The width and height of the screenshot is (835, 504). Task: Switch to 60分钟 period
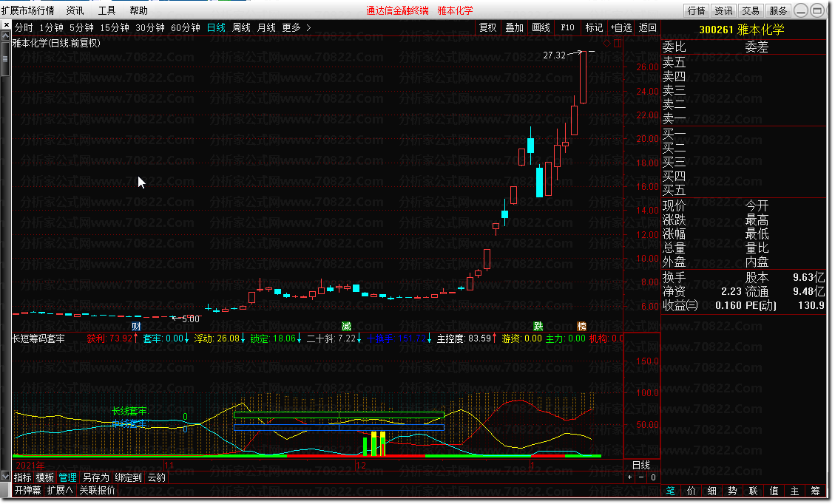pos(186,27)
